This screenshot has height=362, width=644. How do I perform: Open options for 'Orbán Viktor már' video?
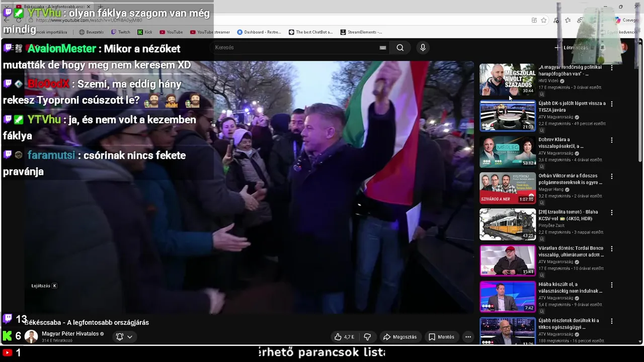(x=611, y=176)
